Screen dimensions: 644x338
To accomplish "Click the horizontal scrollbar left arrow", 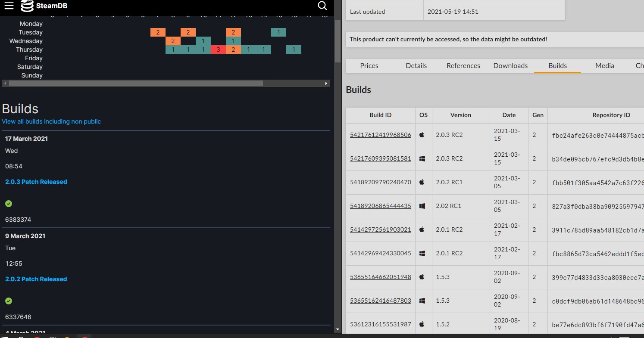I will [5, 83].
